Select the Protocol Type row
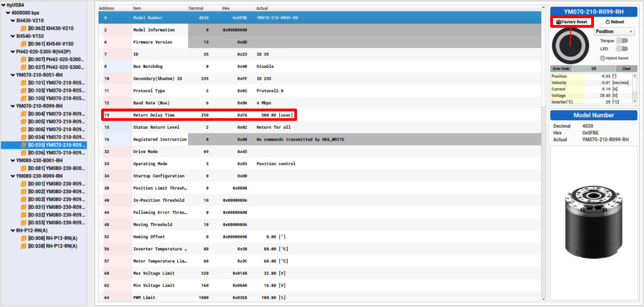 [320, 91]
